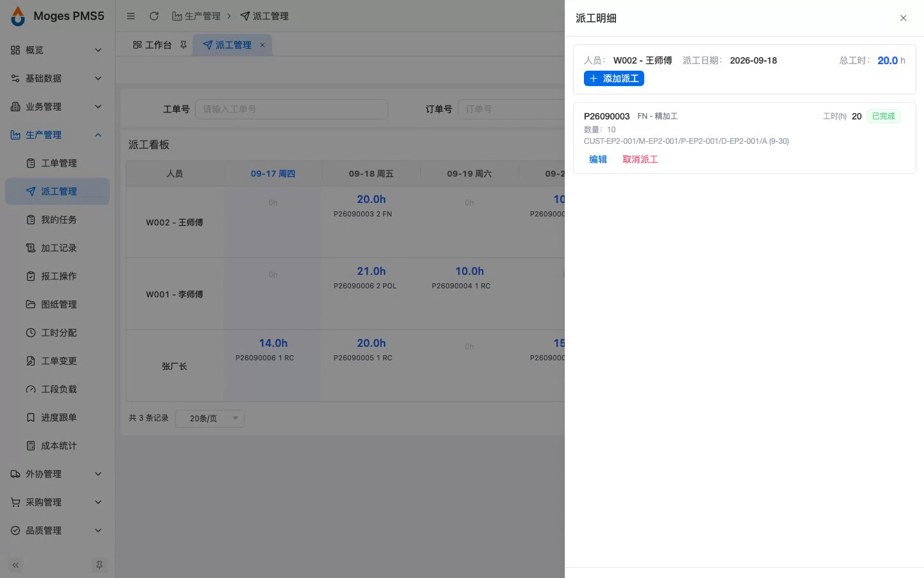This screenshot has width=924, height=578.
Task: Close the 派工明细 drawer
Action: tap(903, 18)
